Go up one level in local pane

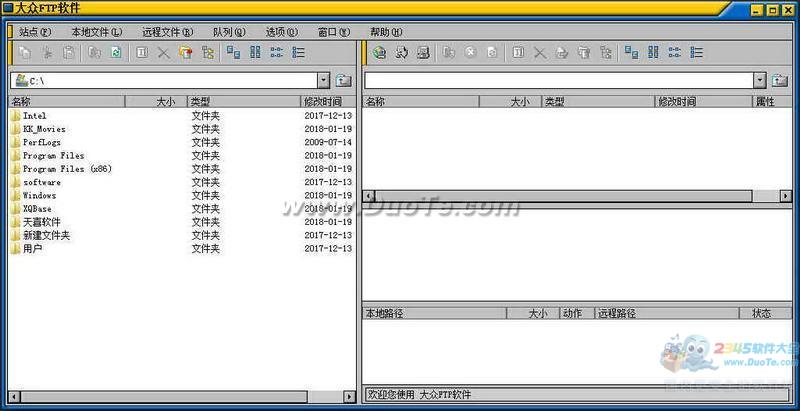pyautogui.click(x=343, y=81)
